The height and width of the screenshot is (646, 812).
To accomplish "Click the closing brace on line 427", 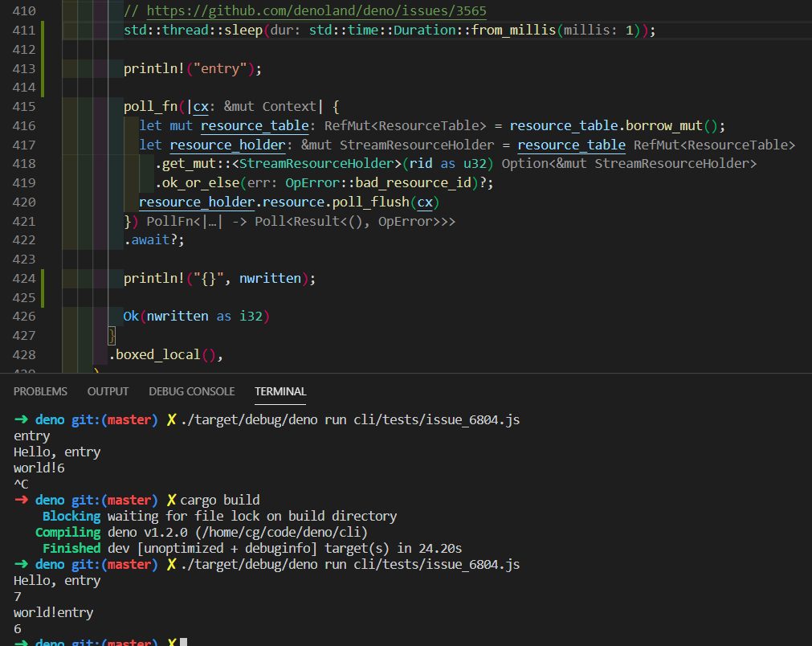I will (x=112, y=336).
